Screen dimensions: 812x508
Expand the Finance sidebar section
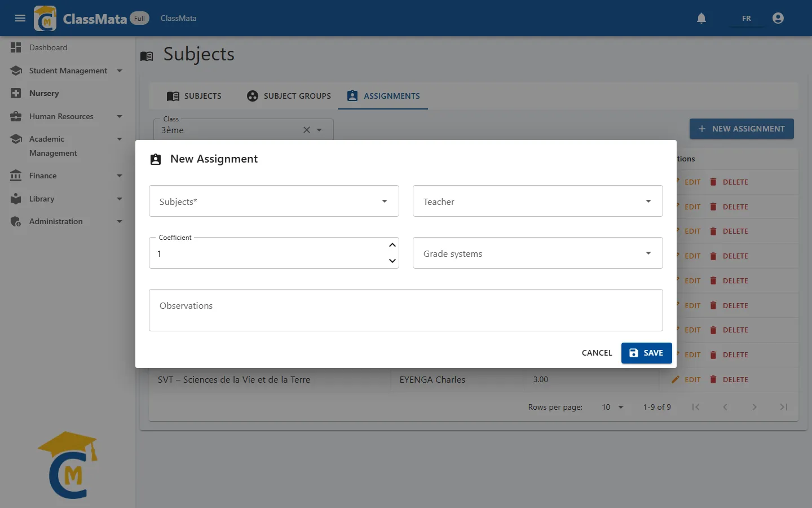(120, 176)
